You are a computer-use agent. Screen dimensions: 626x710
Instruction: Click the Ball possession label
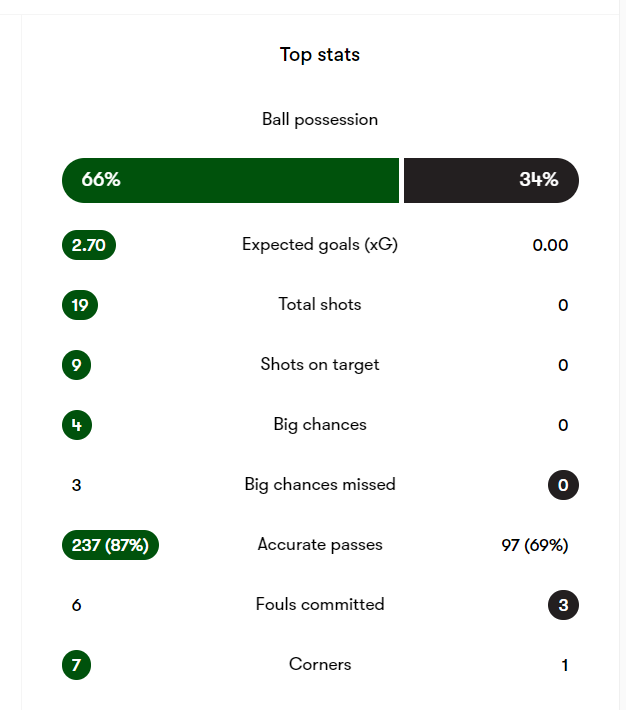(319, 120)
